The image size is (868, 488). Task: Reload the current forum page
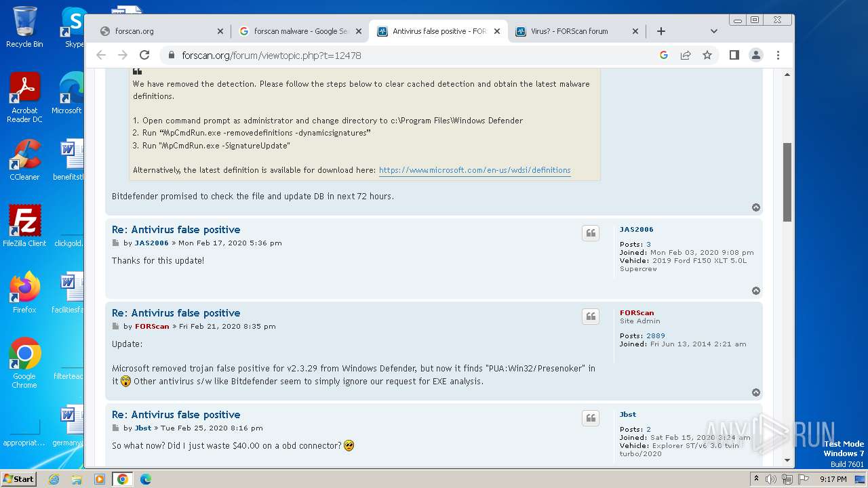tap(144, 55)
